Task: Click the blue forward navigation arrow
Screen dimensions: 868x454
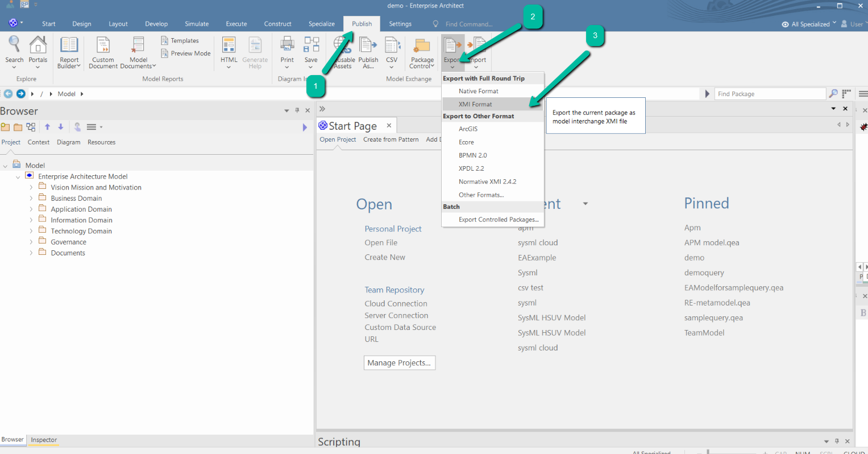Action: click(x=21, y=94)
